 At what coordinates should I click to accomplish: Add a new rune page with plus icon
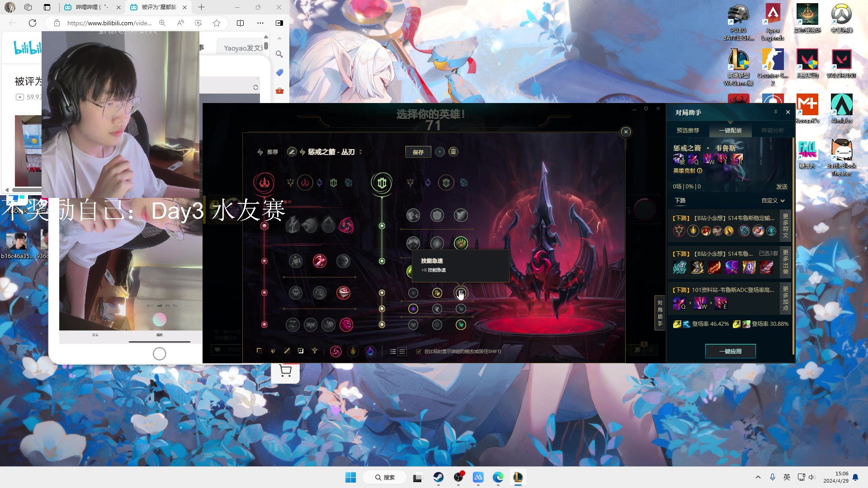pos(439,152)
